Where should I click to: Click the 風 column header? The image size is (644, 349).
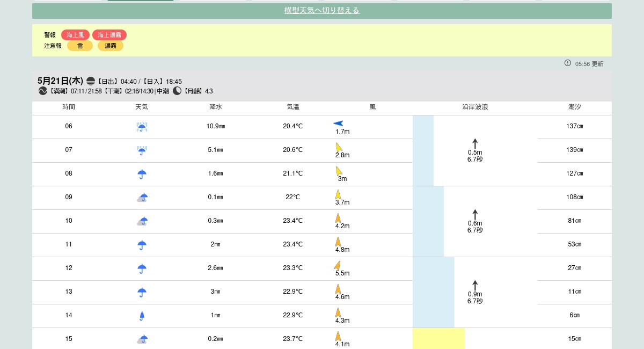pos(372,107)
